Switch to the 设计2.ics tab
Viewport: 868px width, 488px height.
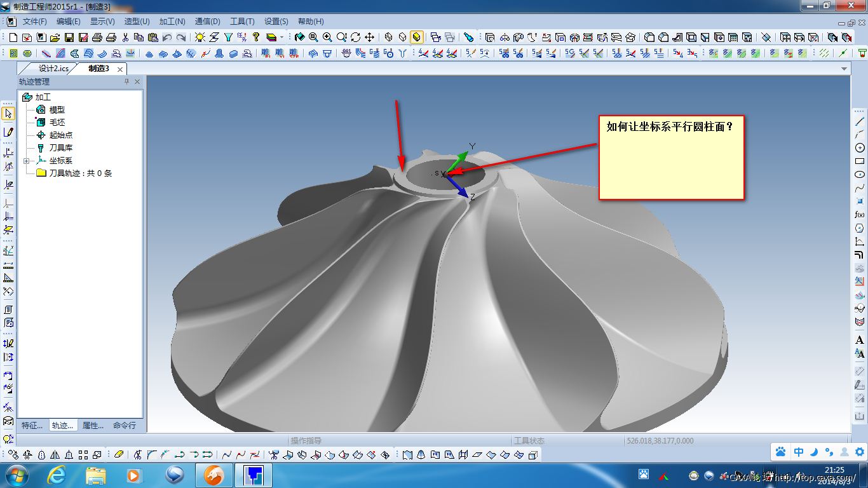point(53,69)
